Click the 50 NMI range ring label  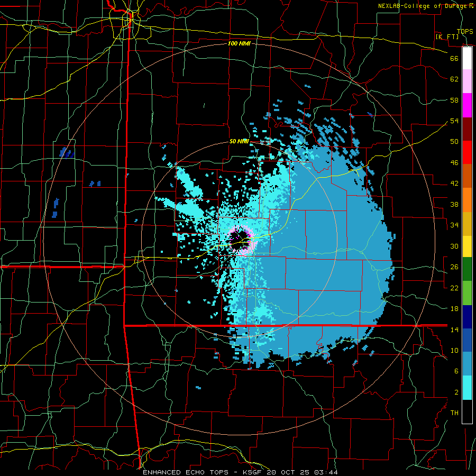239,141
